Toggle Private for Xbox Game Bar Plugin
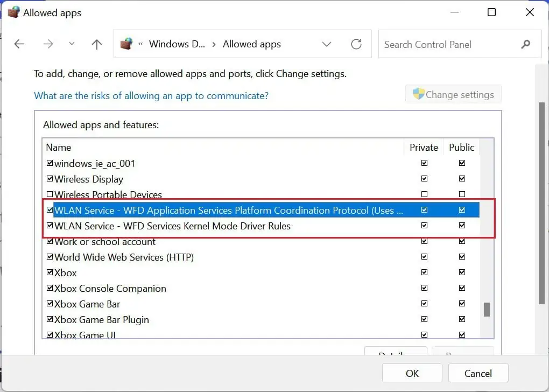Screen dimensions: 549x392 click(x=424, y=319)
